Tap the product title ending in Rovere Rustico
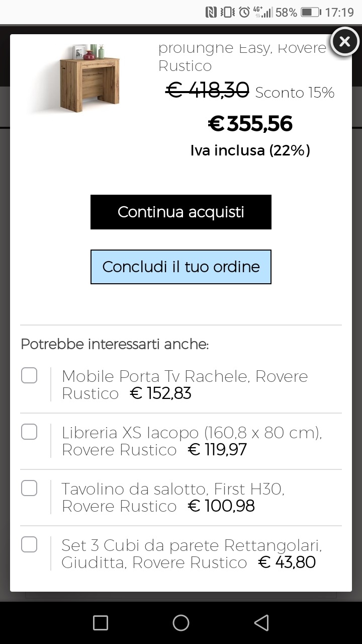Viewport: 362px width, 644px height. (242, 56)
